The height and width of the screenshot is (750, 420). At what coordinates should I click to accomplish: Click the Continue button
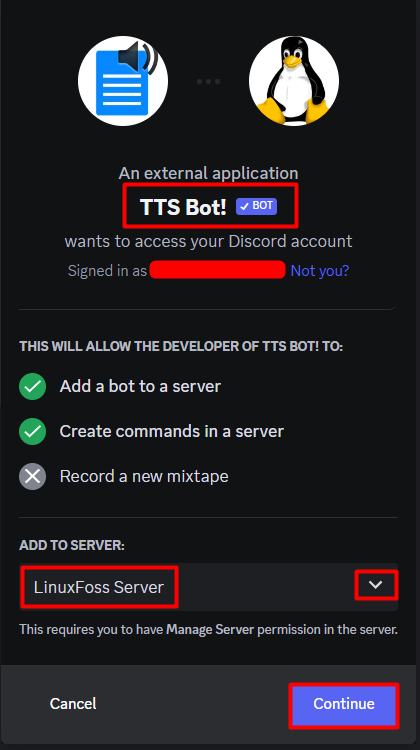[x=344, y=704]
